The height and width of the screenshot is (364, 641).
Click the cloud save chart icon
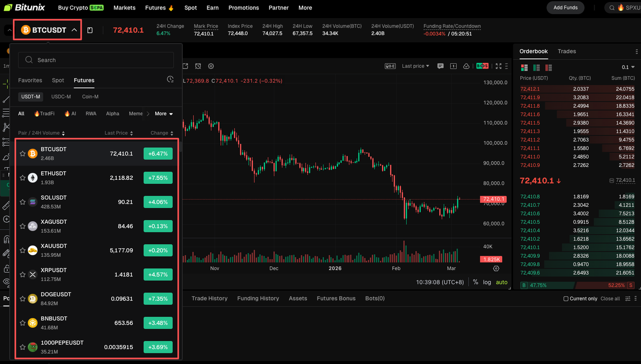click(x=466, y=66)
